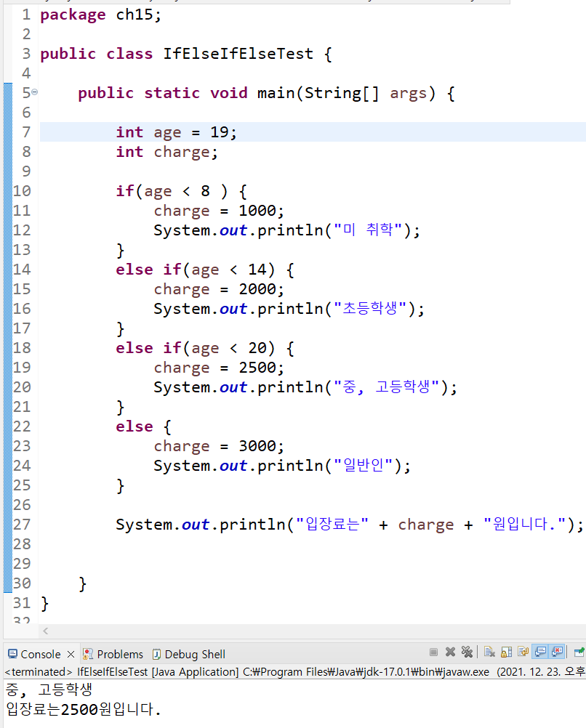Click 'charge = 2500;' on line 19

218,368
